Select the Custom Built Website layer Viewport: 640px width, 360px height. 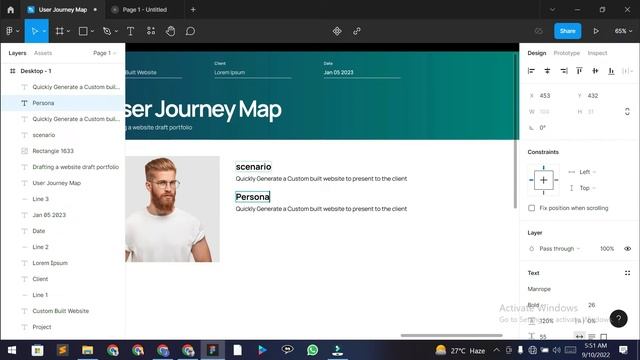[62, 311]
